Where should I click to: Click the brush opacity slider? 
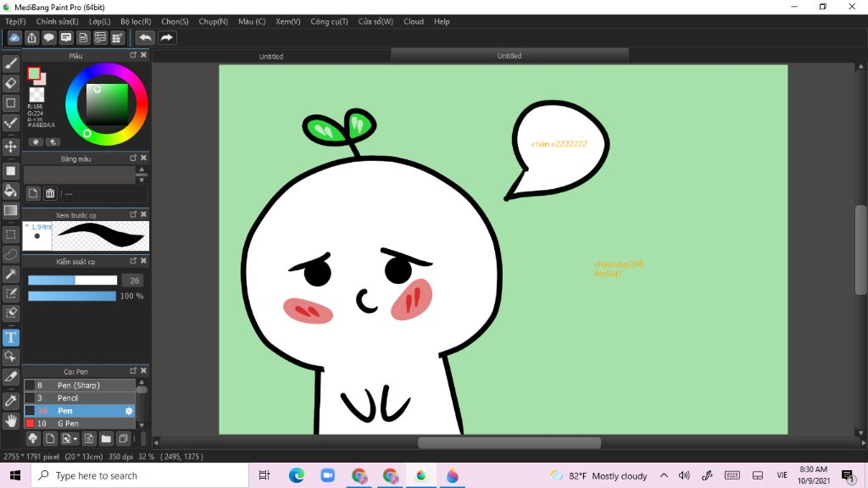(72, 296)
